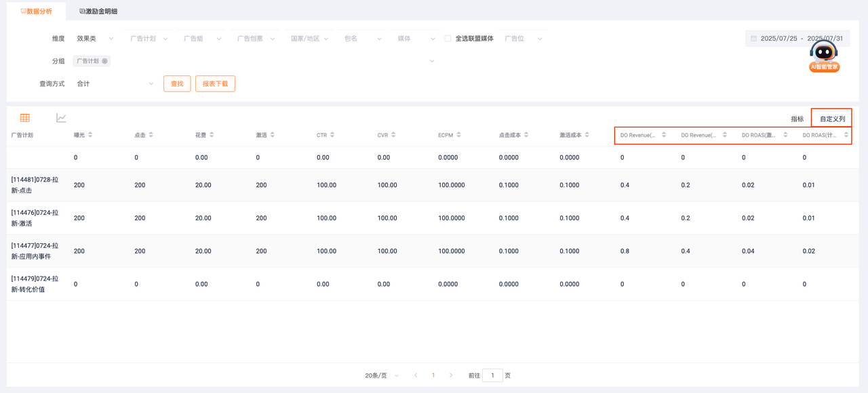Image resolution: width=868 pixels, height=393 pixels.
Task: Click the 查找 button
Action: 177,84
